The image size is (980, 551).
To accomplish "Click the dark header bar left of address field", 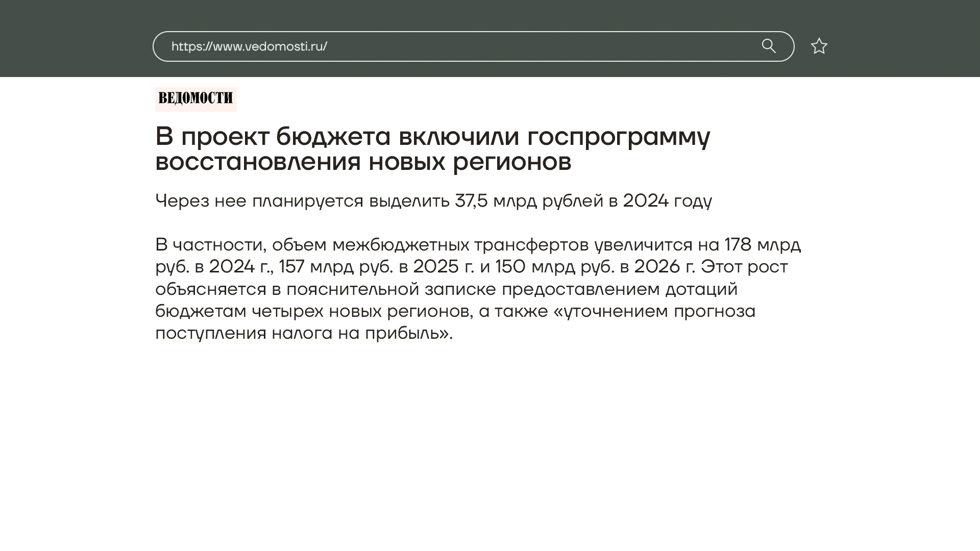I will [x=77, y=39].
